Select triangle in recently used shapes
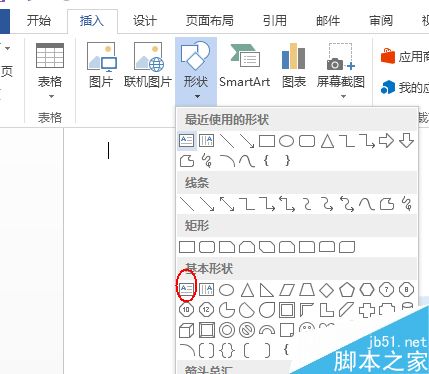This screenshot has width=429, height=374. point(327,141)
